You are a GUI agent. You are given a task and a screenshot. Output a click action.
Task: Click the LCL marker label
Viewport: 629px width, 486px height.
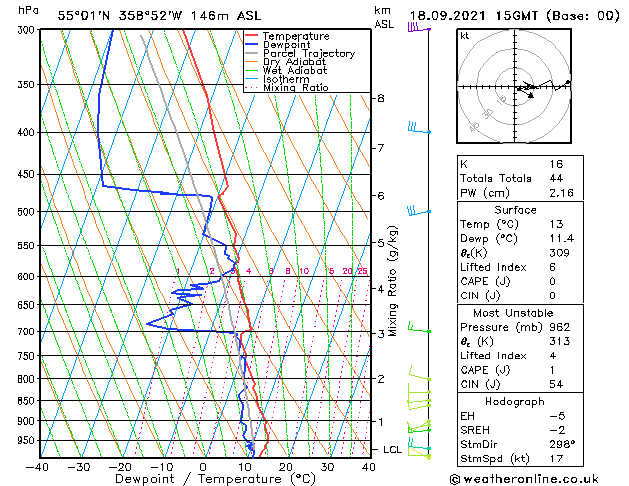coord(392,450)
